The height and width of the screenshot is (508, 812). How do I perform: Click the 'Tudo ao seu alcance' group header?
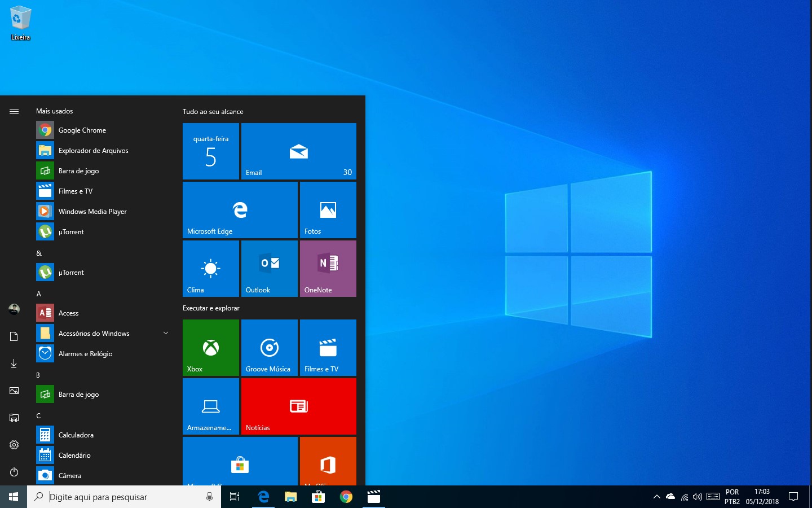tap(213, 112)
